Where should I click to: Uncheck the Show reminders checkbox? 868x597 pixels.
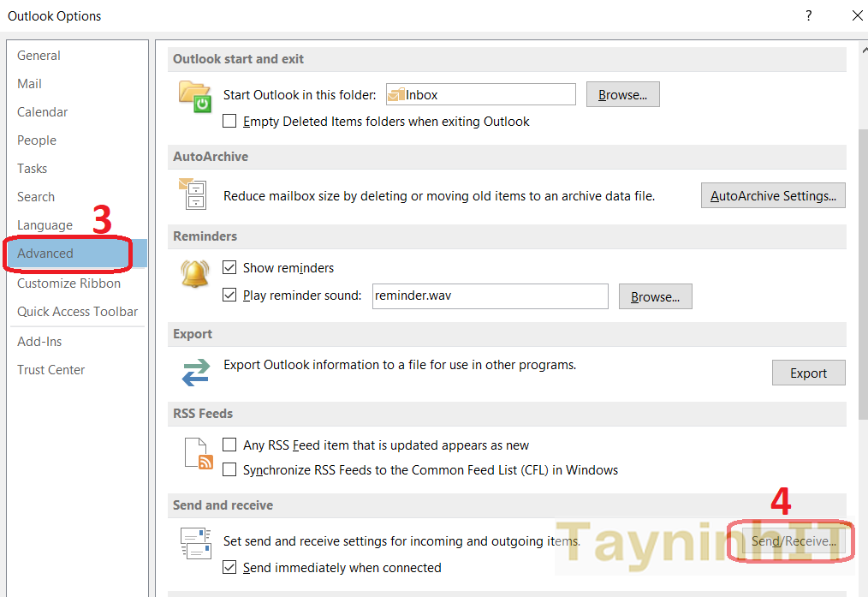point(229,268)
